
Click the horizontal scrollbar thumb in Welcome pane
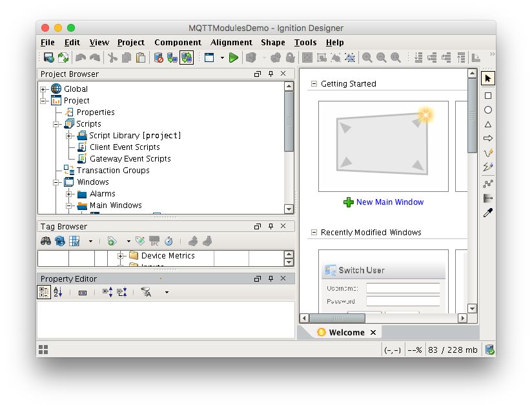click(338, 319)
